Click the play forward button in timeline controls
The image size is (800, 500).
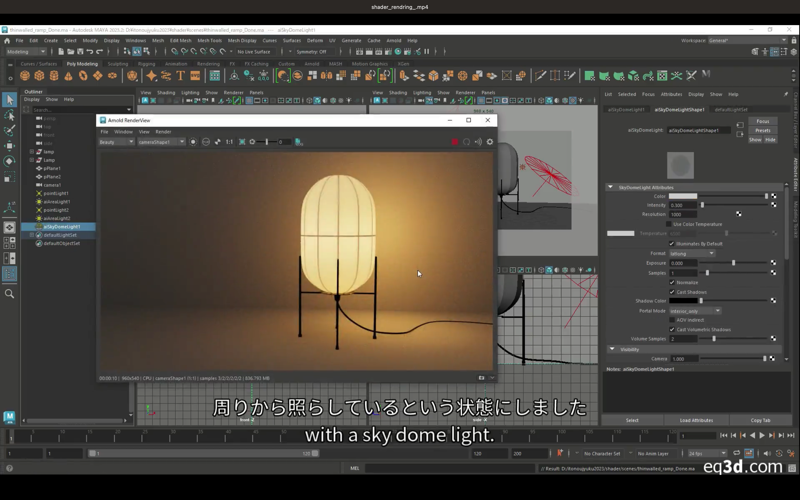coord(762,436)
